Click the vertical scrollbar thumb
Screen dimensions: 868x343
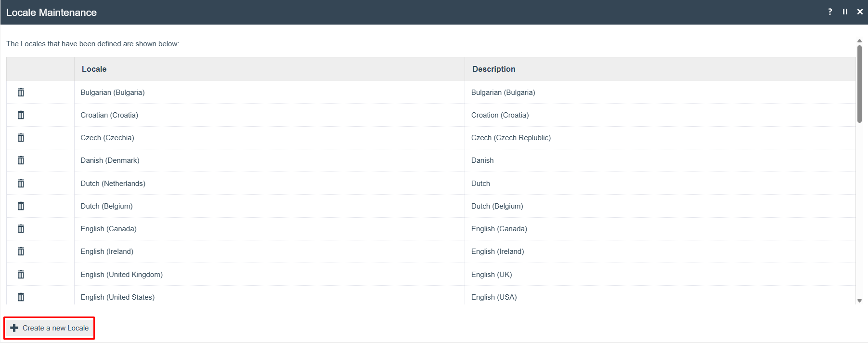[x=859, y=84]
